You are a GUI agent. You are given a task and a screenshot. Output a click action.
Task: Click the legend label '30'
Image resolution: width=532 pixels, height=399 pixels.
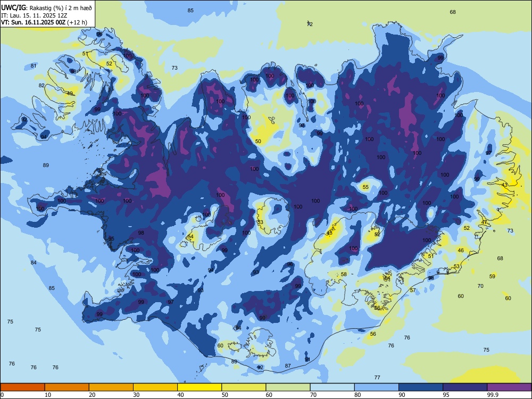click(136, 395)
